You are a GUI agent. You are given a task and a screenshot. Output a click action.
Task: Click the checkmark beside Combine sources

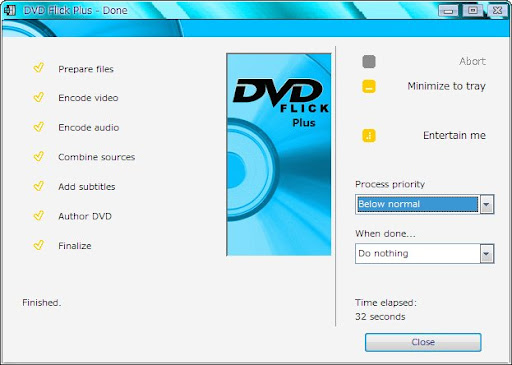coord(39,156)
